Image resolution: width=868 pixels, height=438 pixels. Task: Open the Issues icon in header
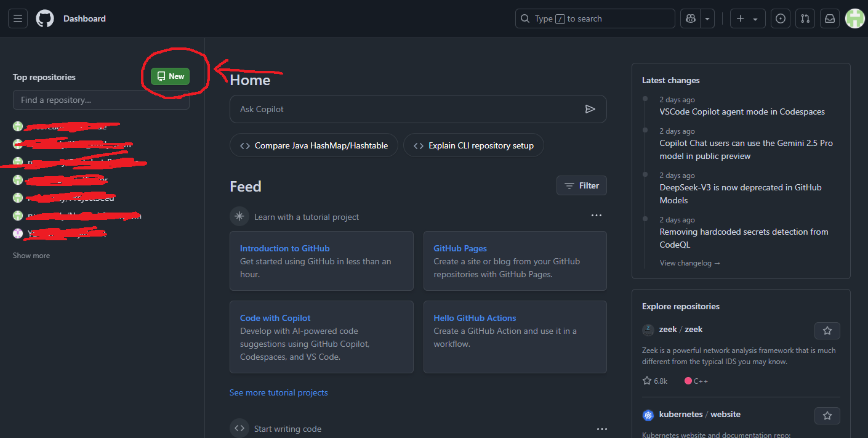pos(781,18)
